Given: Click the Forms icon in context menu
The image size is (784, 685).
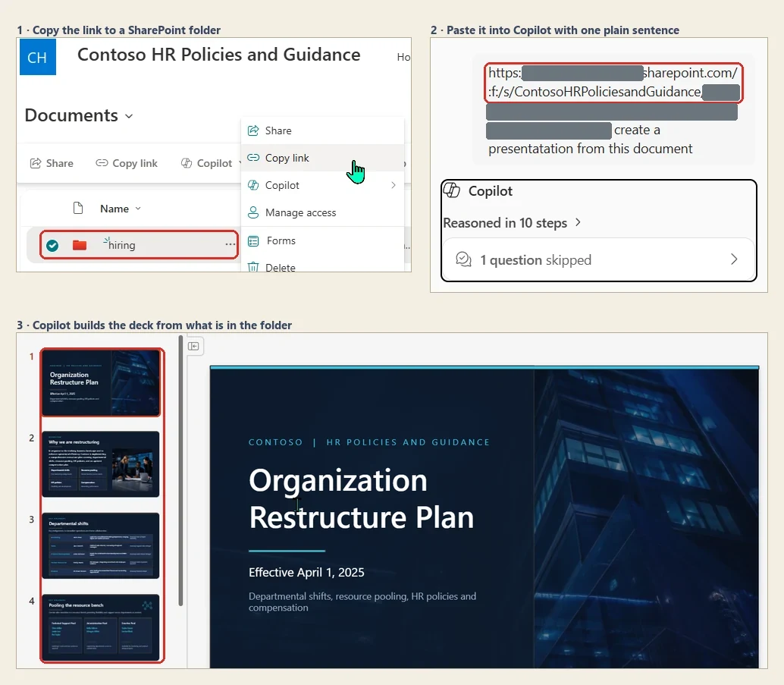Looking at the screenshot, I should point(253,240).
